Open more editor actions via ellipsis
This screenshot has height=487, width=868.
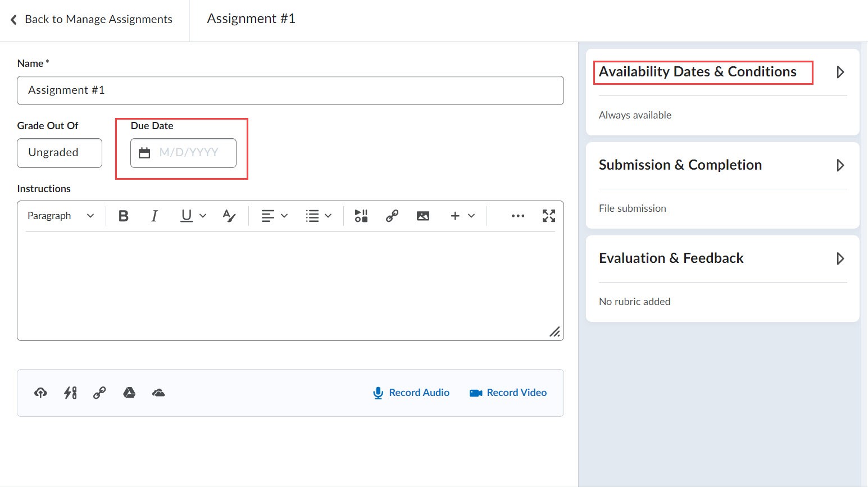pyautogui.click(x=517, y=216)
